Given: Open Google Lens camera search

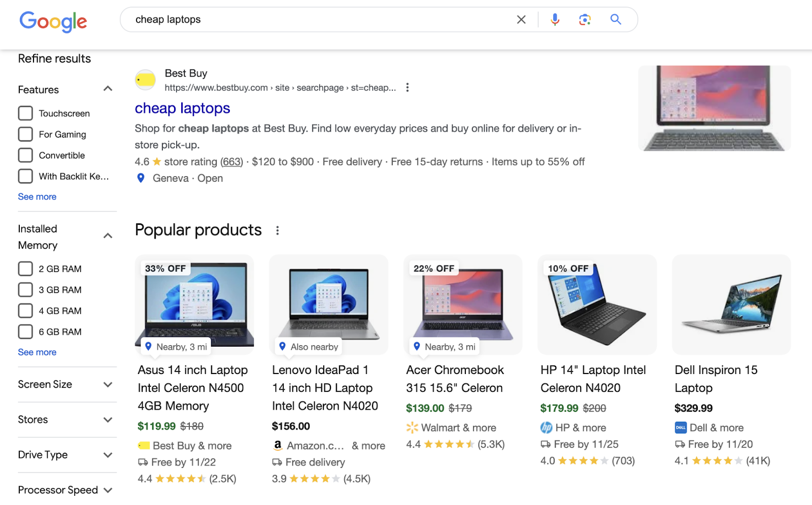Looking at the screenshot, I should pos(585,19).
